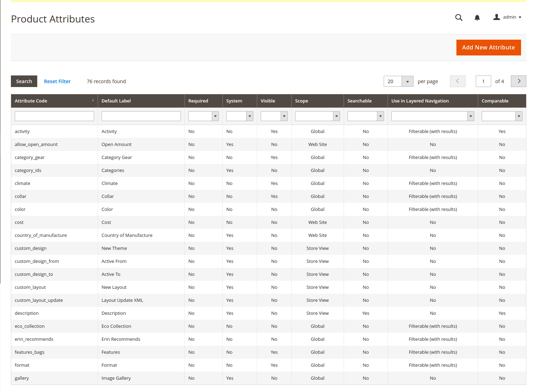Click the current page number field

pyautogui.click(x=483, y=81)
